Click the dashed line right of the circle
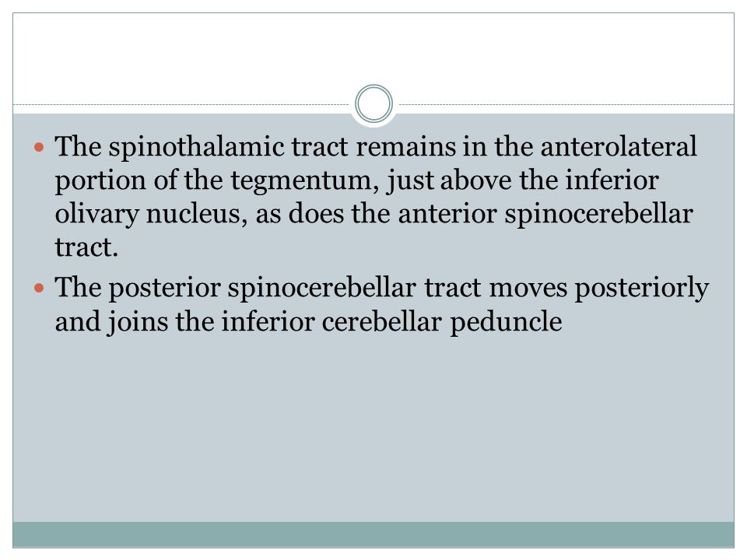Image resolution: width=747 pixels, height=560 pixels. coord(566,104)
